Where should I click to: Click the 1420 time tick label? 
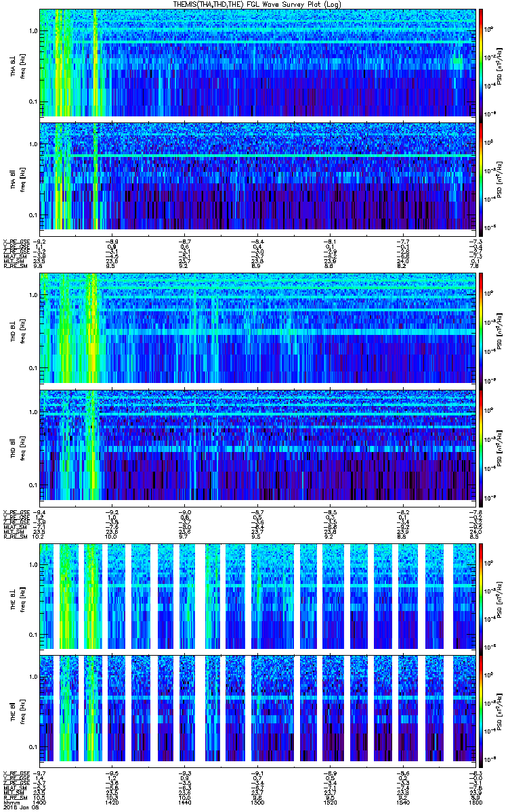pyautogui.click(x=112, y=803)
